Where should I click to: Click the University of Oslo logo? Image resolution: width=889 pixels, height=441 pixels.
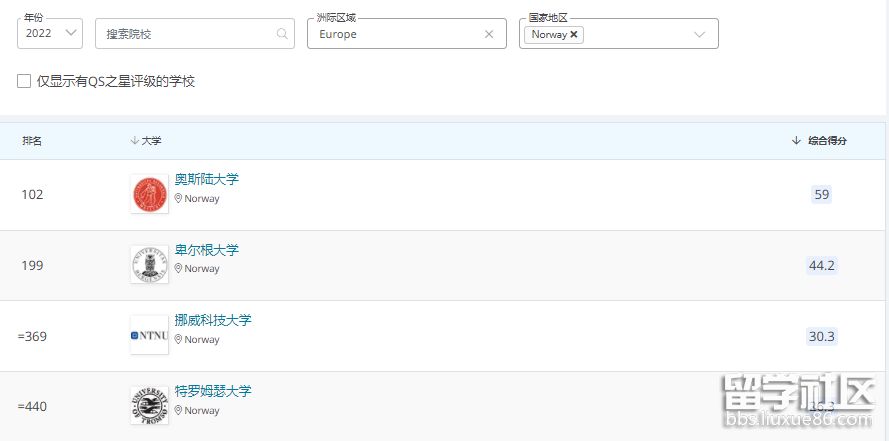(149, 194)
